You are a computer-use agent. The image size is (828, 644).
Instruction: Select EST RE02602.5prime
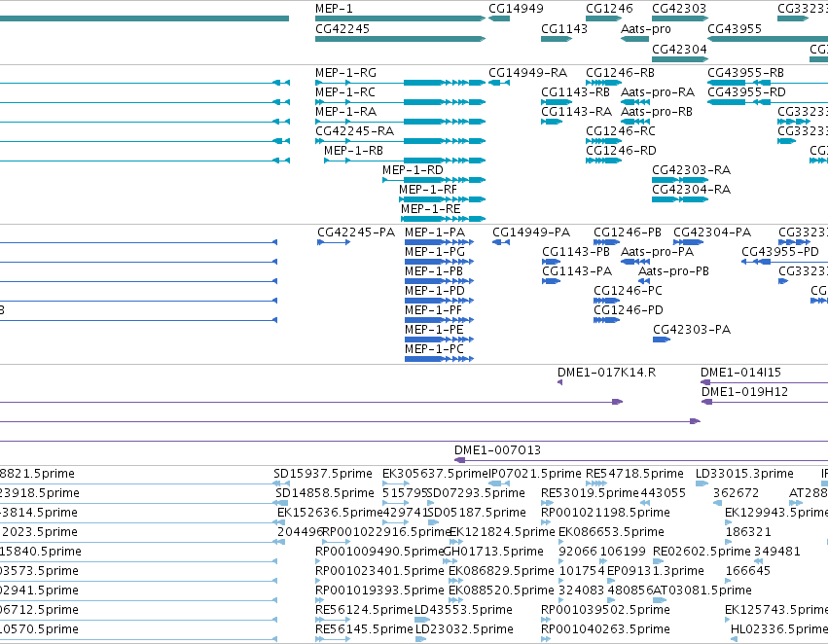click(x=702, y=552)
